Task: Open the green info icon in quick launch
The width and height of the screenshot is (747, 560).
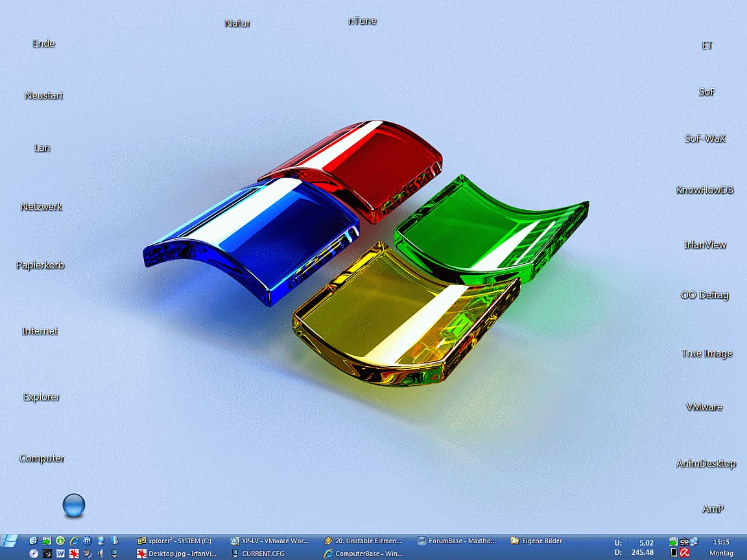Action: click(x=60, y=541)
